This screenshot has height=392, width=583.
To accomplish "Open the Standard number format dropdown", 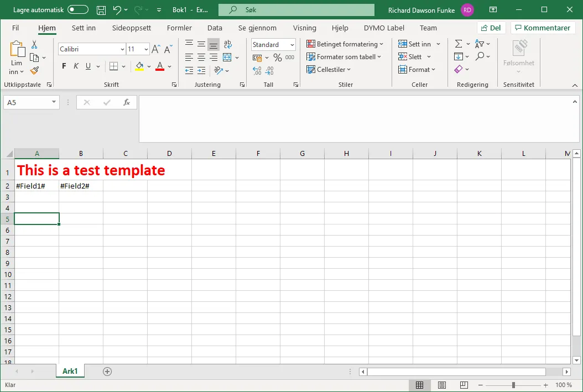I will [x=292, y=45].
